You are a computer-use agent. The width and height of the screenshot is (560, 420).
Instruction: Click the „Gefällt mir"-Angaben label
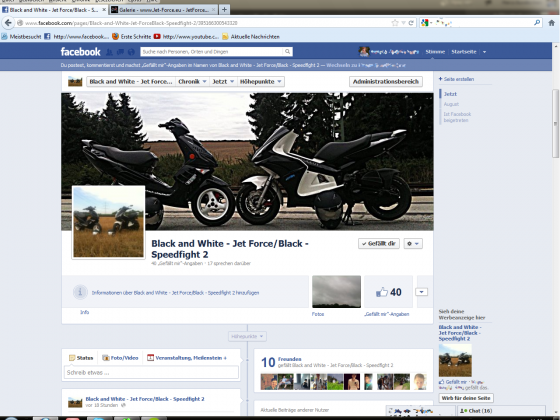[x=387, y=314]
